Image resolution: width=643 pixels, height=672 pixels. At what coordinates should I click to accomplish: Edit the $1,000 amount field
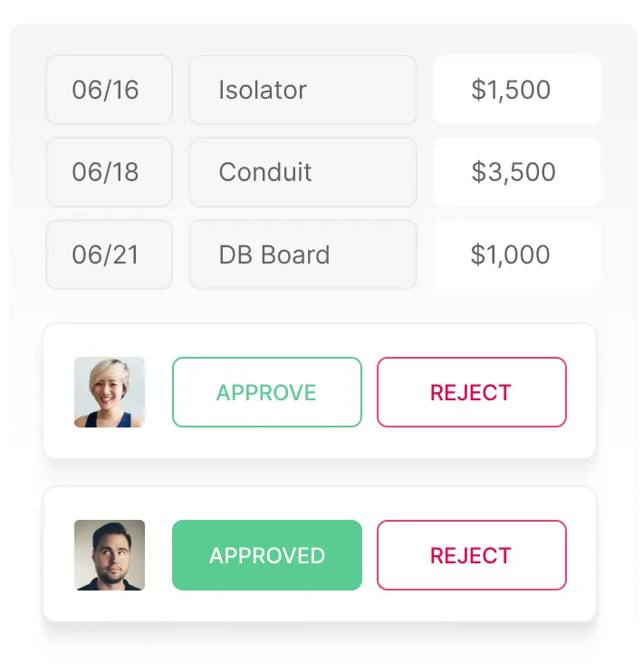[x=517, y=254]
